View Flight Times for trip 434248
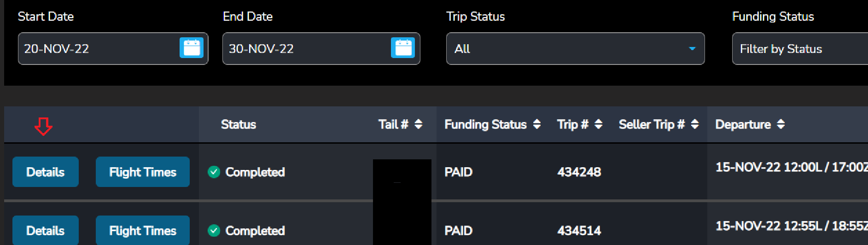This screenshot has height=245, width=868. (x=143, y=172)
